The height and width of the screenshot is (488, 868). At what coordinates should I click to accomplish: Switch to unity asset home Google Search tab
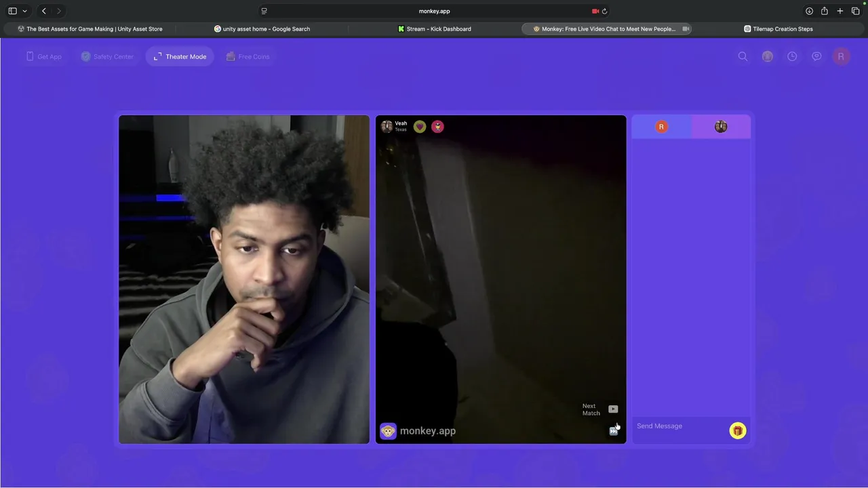click(x=262, y=29)
